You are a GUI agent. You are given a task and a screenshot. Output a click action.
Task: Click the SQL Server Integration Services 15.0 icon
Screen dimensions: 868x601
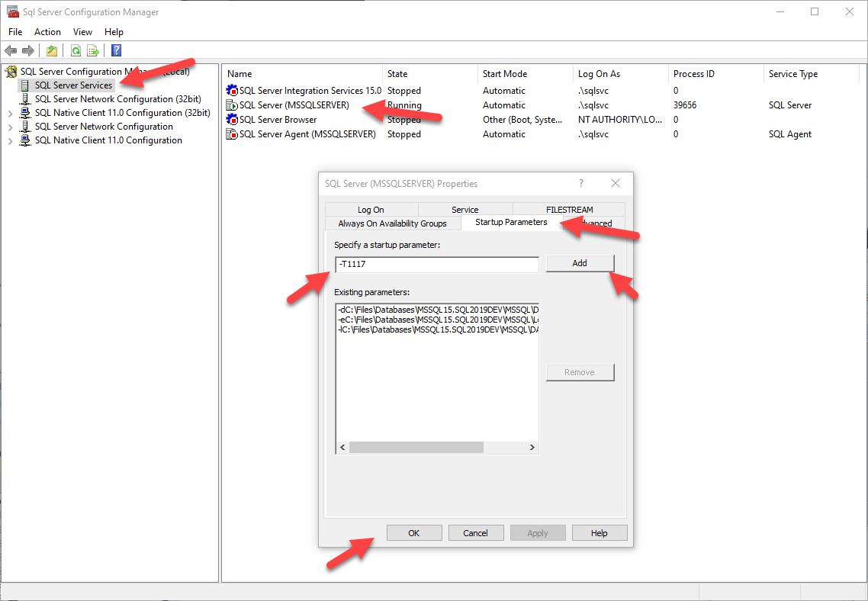click(233, 91)
